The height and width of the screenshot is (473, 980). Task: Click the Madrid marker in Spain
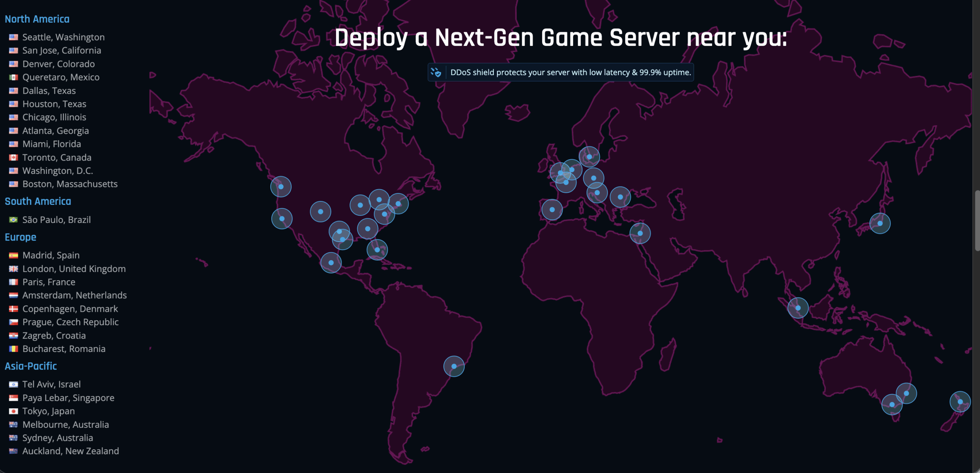pos(552,209)
